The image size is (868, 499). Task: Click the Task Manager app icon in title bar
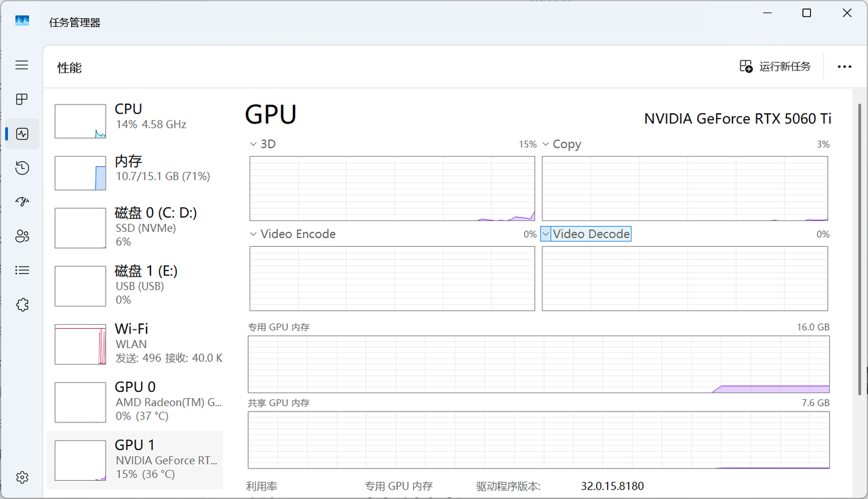22,22
